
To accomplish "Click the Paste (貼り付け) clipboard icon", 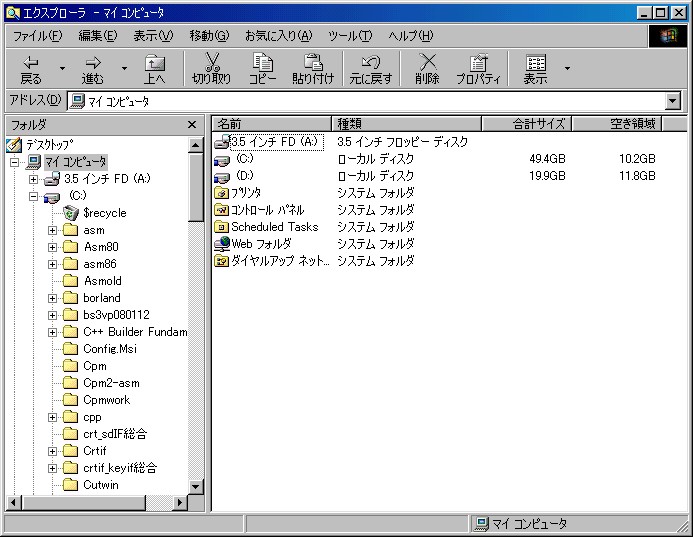I will click(313, 63).
